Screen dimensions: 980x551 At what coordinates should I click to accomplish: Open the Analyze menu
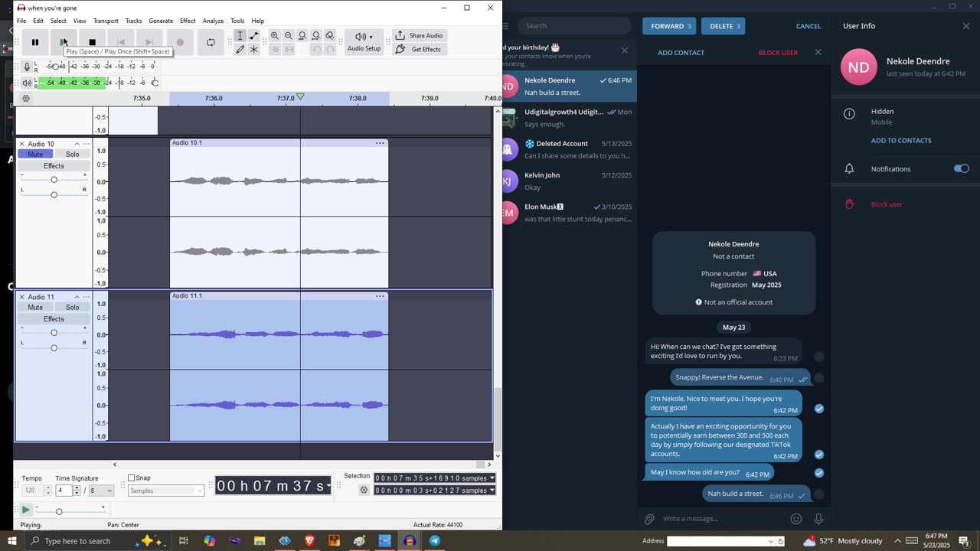click(213, 21)
